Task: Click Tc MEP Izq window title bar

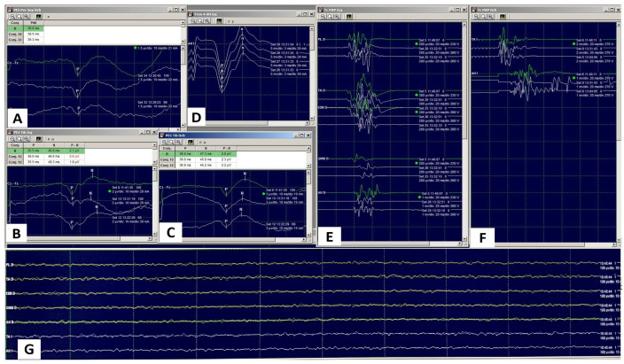Action: click(392, 10)
